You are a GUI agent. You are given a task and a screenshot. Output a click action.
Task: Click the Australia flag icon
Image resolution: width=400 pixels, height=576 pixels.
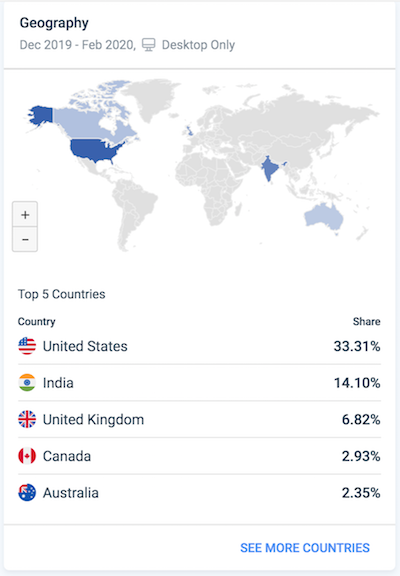point(27,493)
